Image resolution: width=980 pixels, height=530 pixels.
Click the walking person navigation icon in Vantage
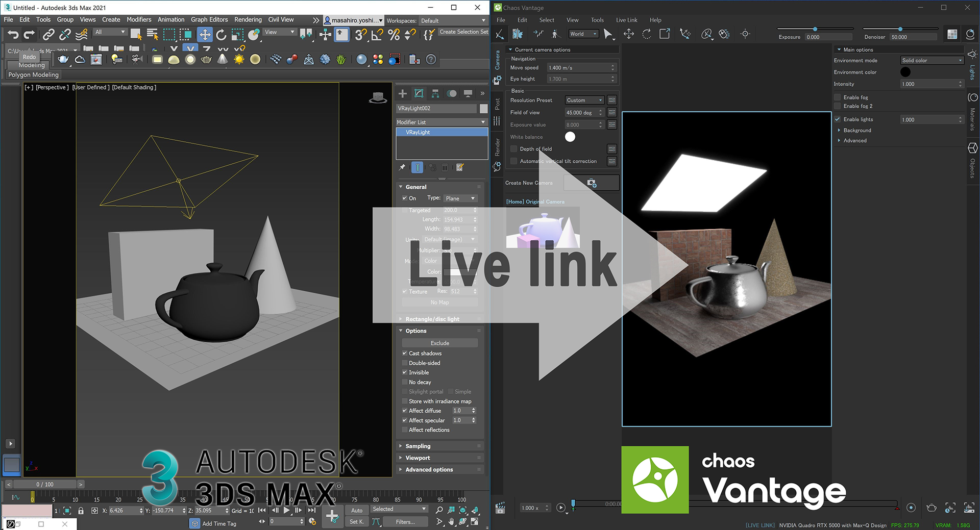(555, 34)
